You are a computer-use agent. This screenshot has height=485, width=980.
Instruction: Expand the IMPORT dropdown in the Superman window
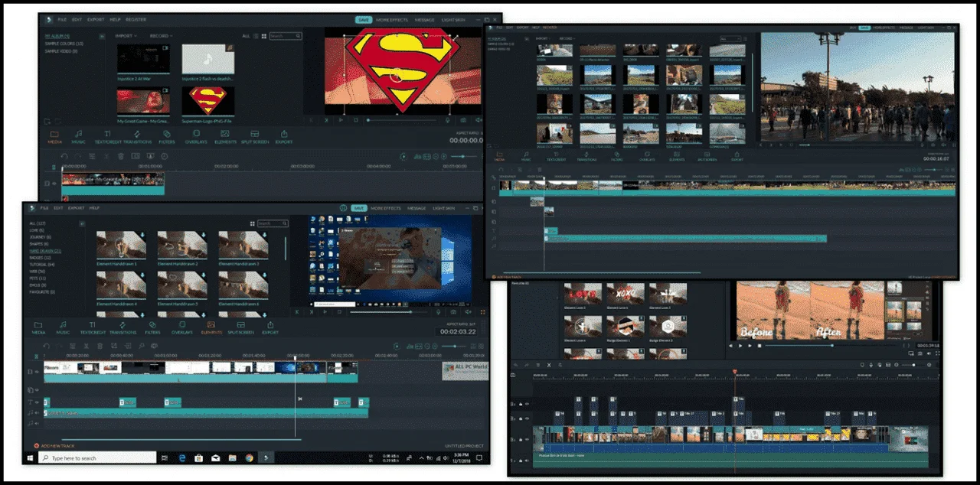(126, 36)
